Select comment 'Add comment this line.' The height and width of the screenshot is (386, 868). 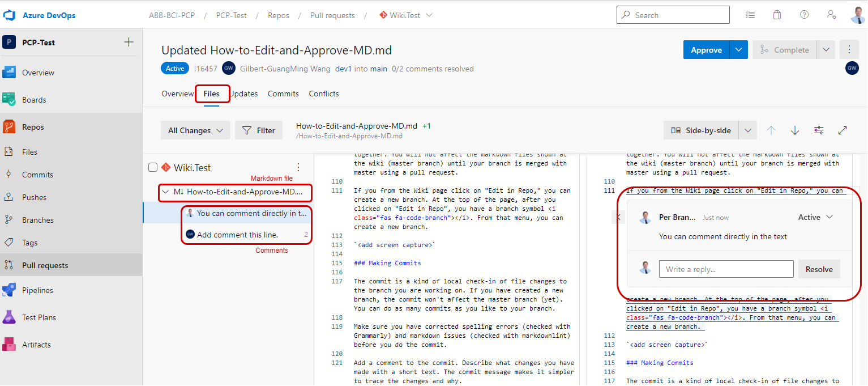point(228,234)
